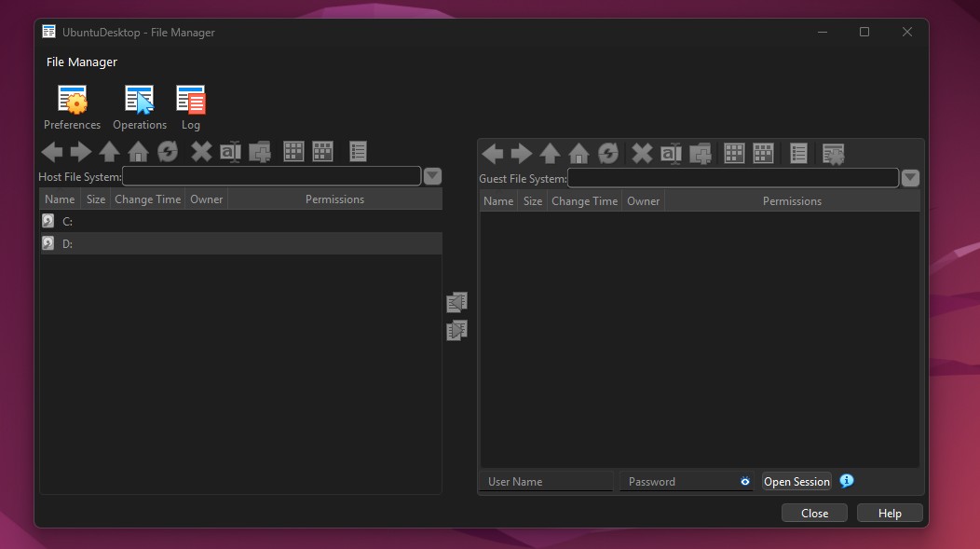Click the Help button
This screenshot has width=980, height=549.
889,513
